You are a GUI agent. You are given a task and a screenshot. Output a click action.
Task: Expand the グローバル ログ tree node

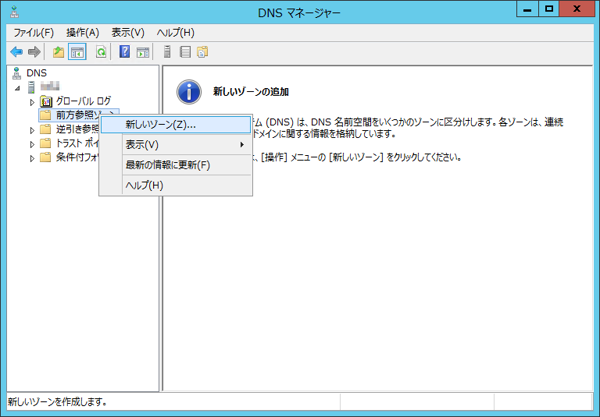(x=32, y=102)
